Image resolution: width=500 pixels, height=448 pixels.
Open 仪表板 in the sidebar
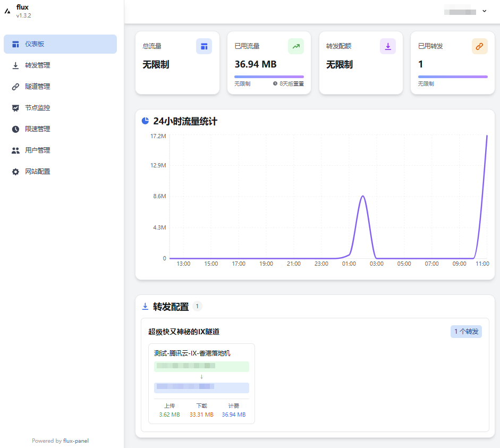[38, 44]
